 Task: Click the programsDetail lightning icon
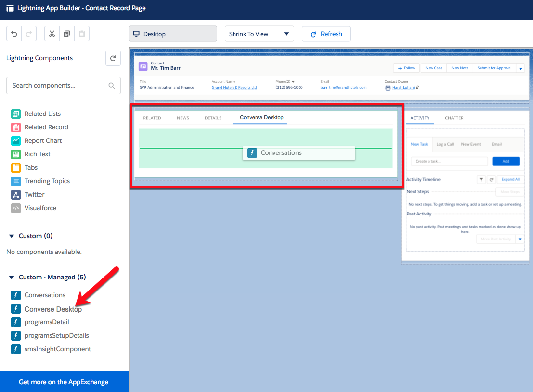coord(15,322)
